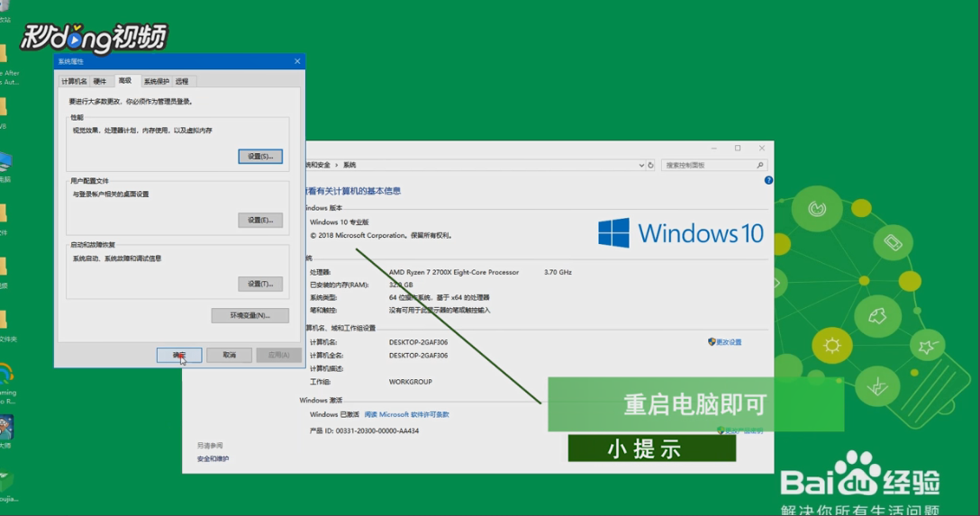Image resolution: width=980 pixels, height=516 pixels.
Task: Expand the address bar history dropdown
Action: tap(641, 166)
